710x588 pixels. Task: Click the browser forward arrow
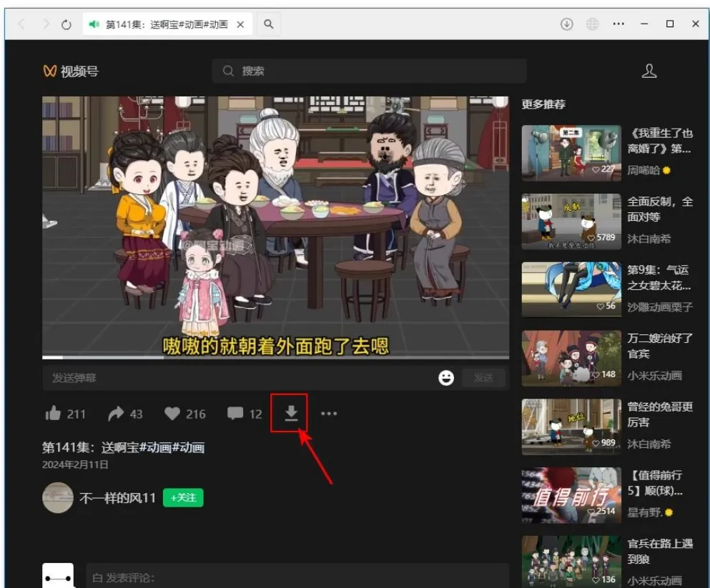[45, 24]
